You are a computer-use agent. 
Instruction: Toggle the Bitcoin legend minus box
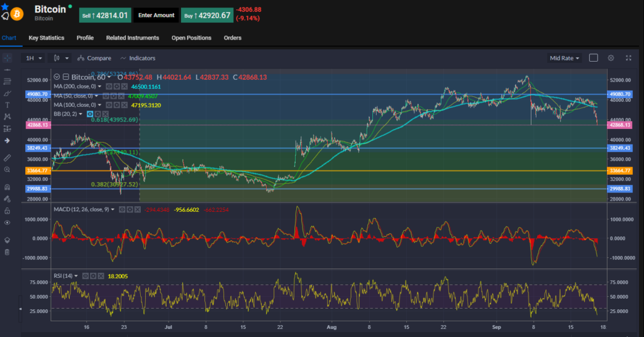pyautogui.click(x=65, y=77)
